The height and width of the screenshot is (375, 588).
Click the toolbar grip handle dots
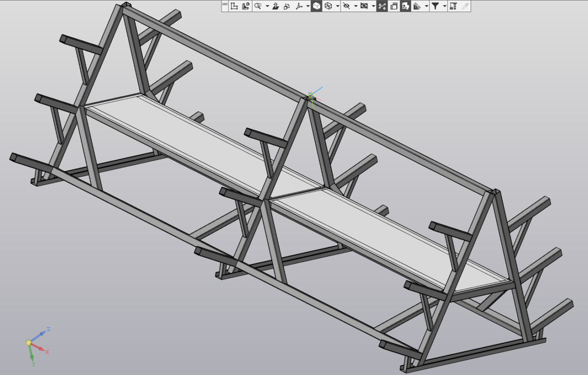click(225, 5)
